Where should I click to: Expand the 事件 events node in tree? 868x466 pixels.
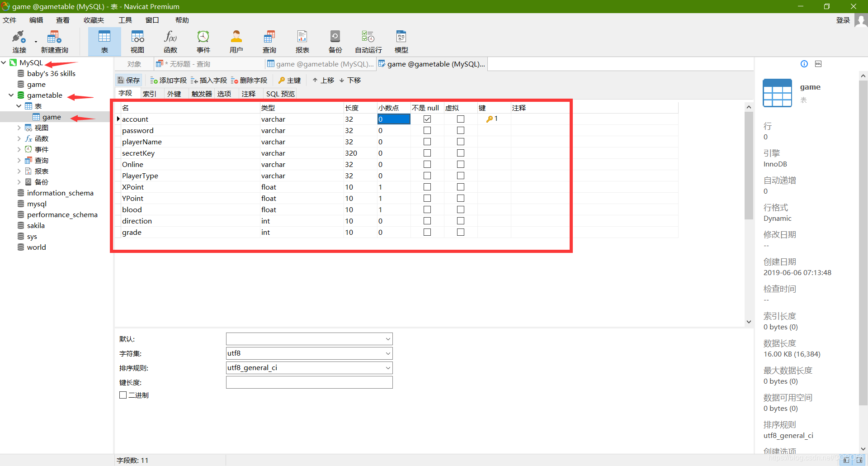coord(19,149)
